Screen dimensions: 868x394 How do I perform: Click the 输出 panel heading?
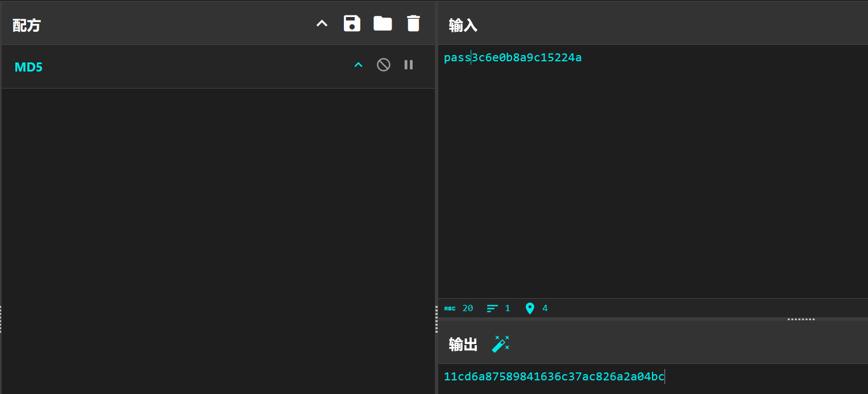coord(463,345)
